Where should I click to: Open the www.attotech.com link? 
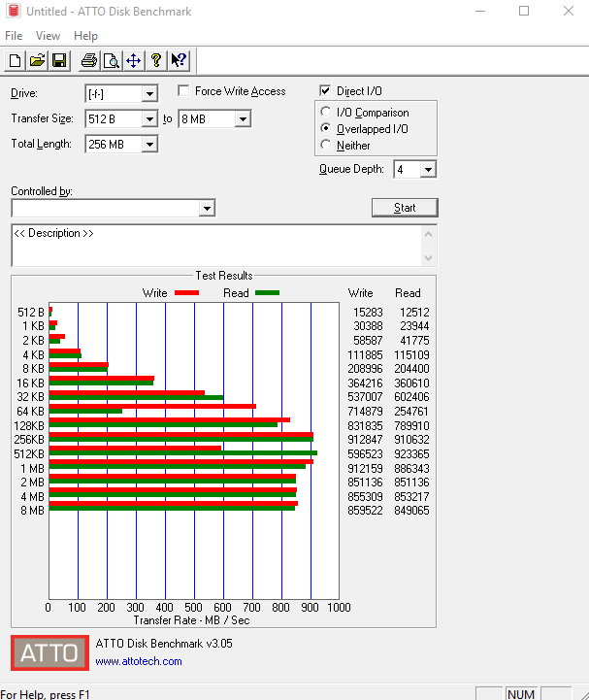[139, 661]
